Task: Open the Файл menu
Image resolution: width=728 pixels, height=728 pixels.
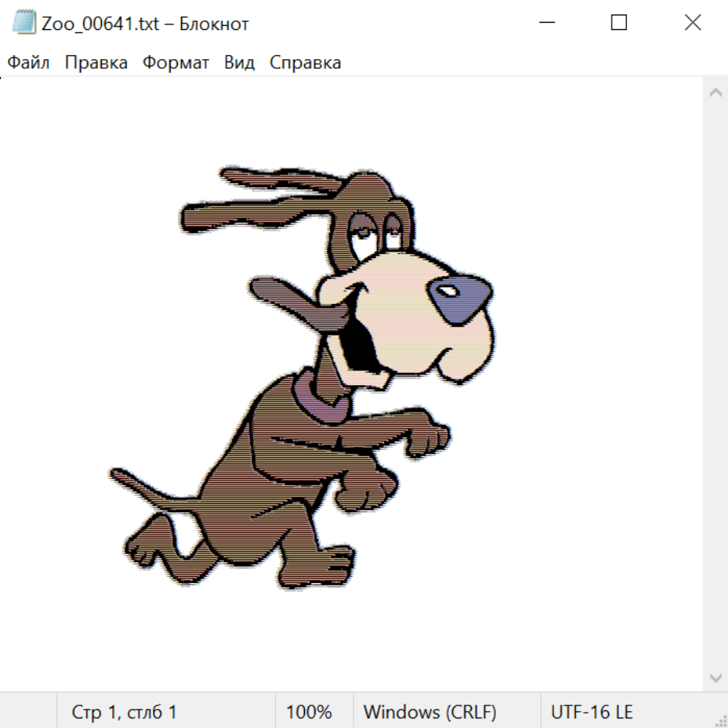Action: [28, 63]
